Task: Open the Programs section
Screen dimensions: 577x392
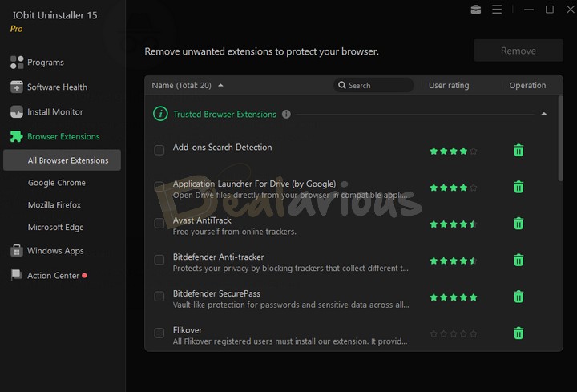Action: pos(45,63)
